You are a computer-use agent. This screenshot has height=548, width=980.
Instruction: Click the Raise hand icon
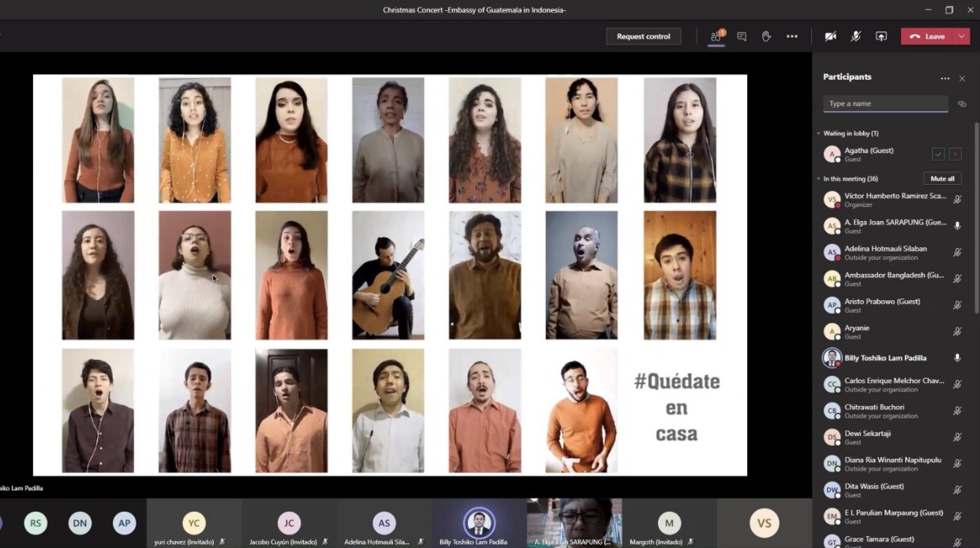[765, 36]
